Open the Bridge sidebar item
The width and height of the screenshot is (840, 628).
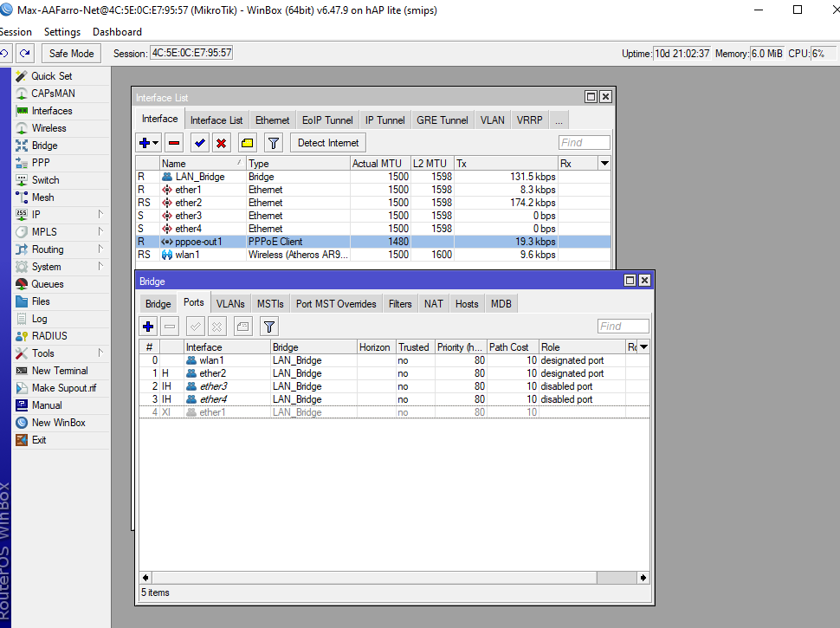[x=44, y=146]
